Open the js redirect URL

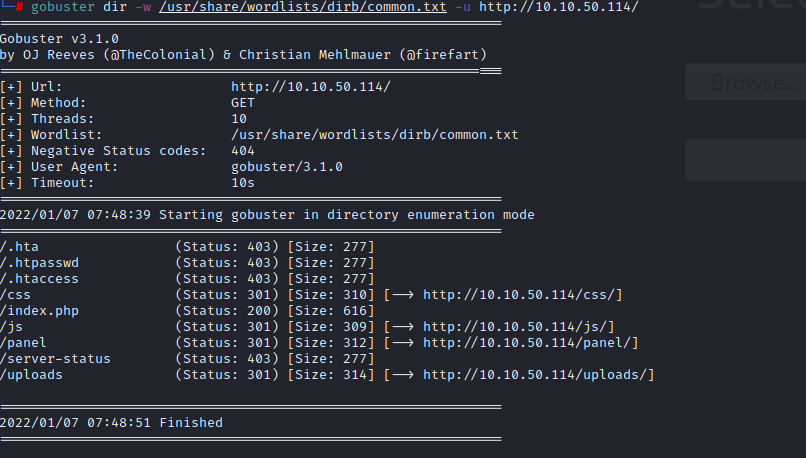pyautogui.click(x=519, y=327)
